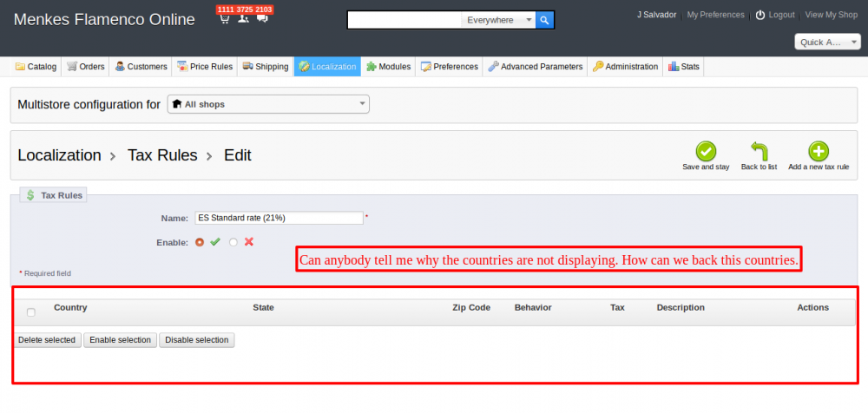This screenshot has height=413, width=868.
Task: Open the Preferences menu tab
Action: (449, 67)
